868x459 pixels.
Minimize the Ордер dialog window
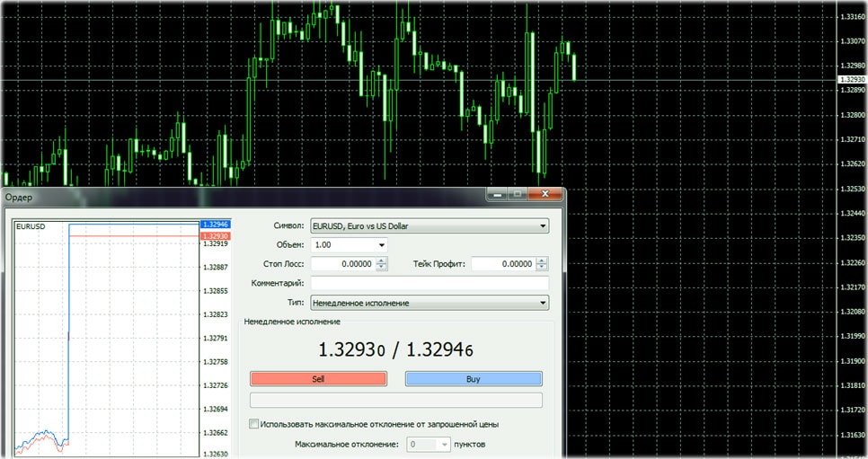point(498,194)
